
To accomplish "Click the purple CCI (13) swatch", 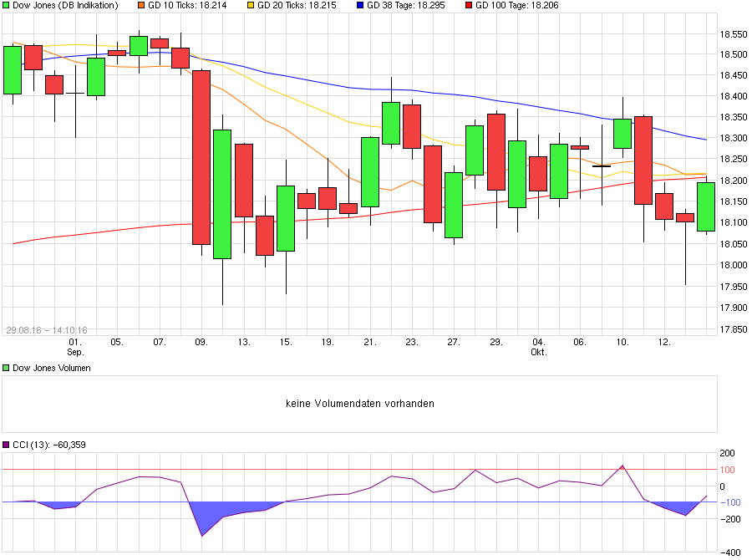I will [6, 445].
